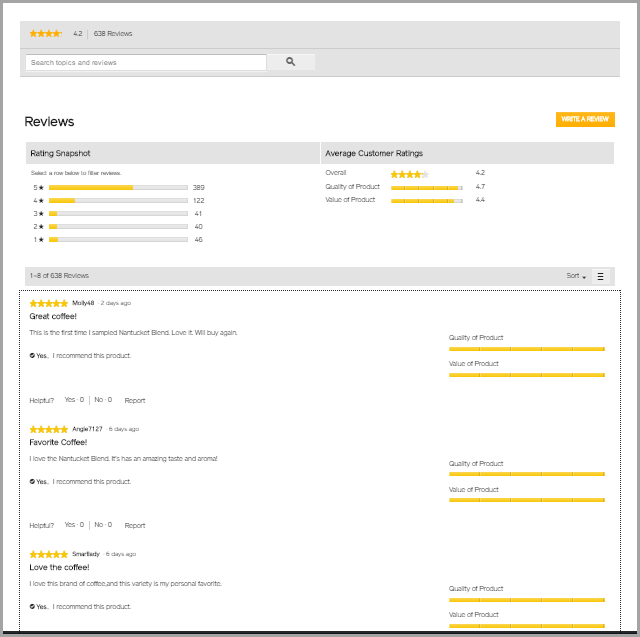Report Angie7127's review
The image size is (640, 637).
[135, 525]
